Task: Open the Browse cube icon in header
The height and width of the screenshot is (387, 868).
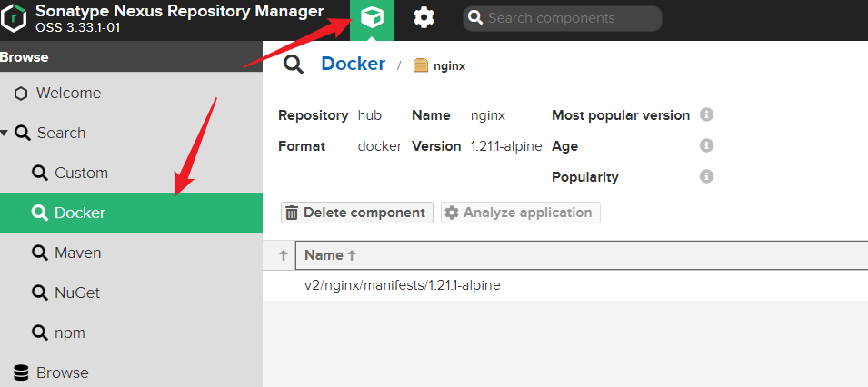Action: coord(372,19)
